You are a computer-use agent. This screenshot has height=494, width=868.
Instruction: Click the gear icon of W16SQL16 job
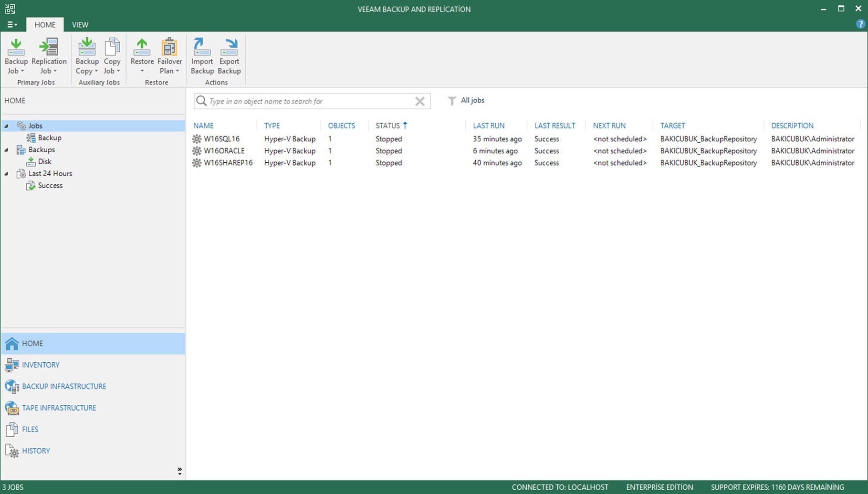click(x=197, y=139)
